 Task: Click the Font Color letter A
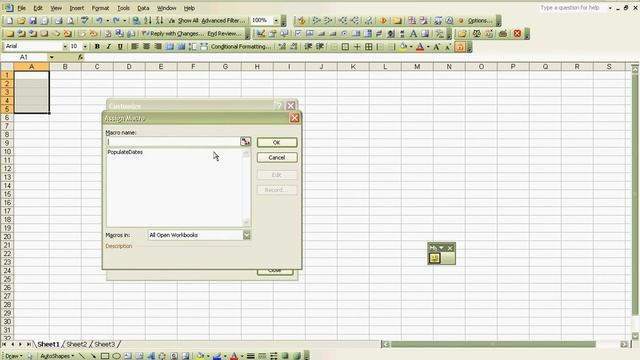420,47
